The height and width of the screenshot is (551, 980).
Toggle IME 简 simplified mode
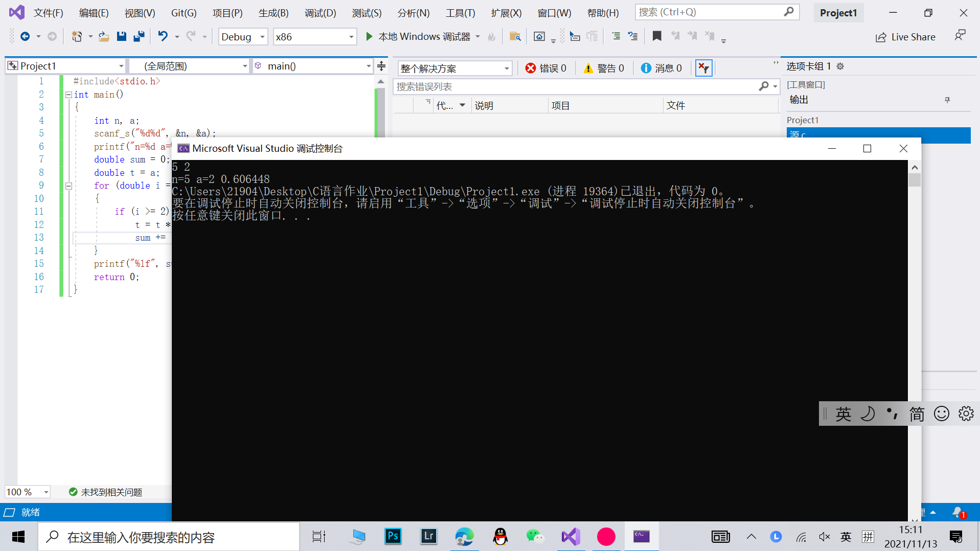click(917, 413)
